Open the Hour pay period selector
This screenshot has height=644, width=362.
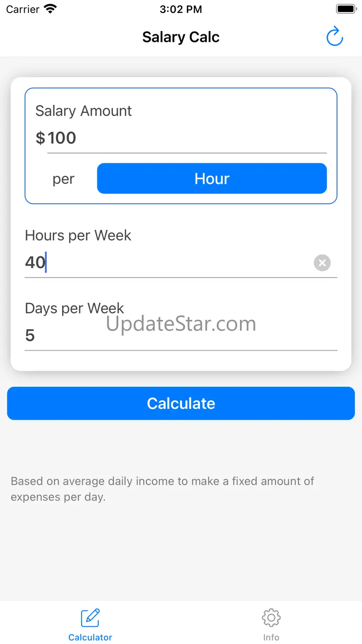(x=212, y=179)
